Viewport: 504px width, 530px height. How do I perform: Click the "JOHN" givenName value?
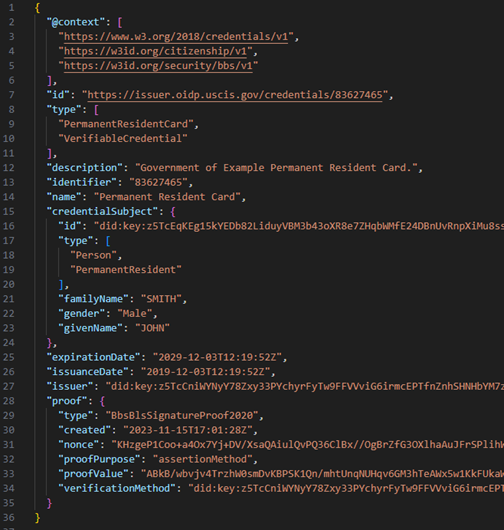pos(152,328)
